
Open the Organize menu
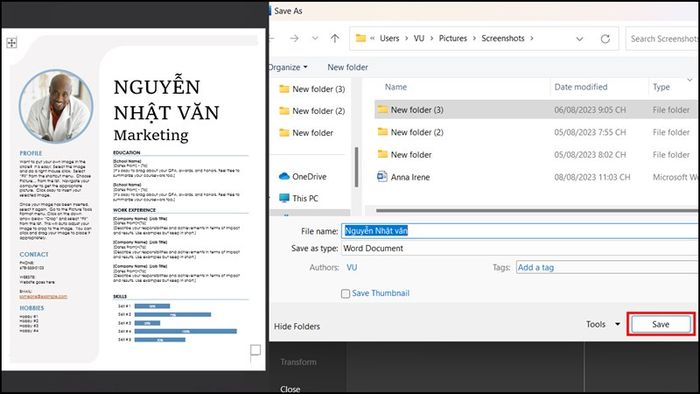288,67
